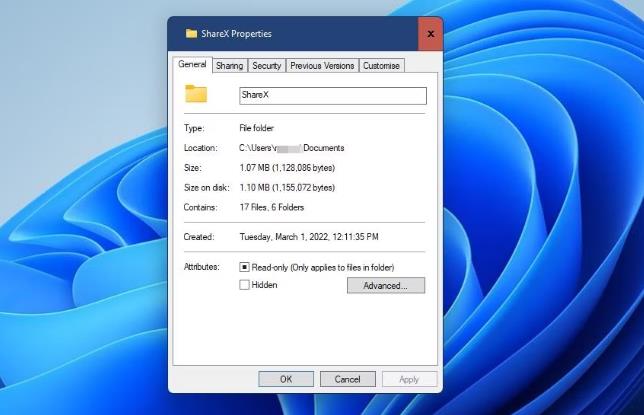Viewport: 644px width, 415px height.
Task: Click the 'File folder' type value
Action: [256, 128]
